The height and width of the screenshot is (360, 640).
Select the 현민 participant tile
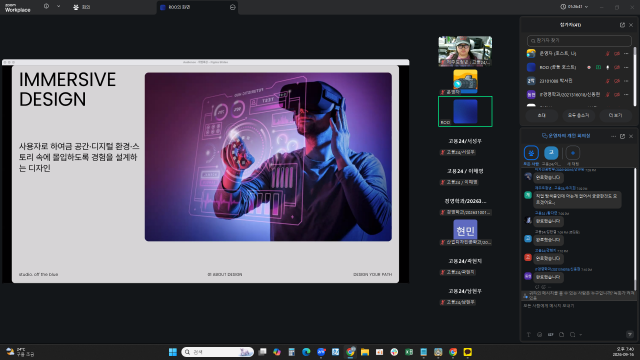465,232
